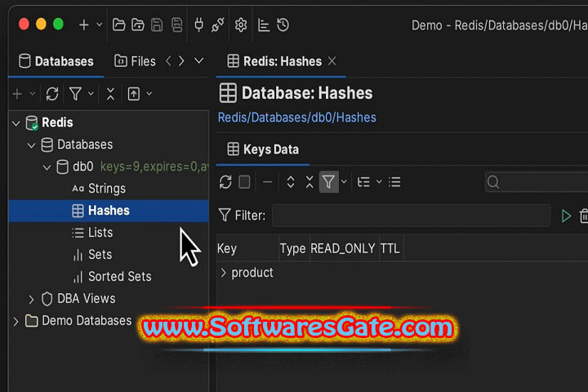Select the Keys Data tab
The image size is (588, 392).
[x=263, y=149]
